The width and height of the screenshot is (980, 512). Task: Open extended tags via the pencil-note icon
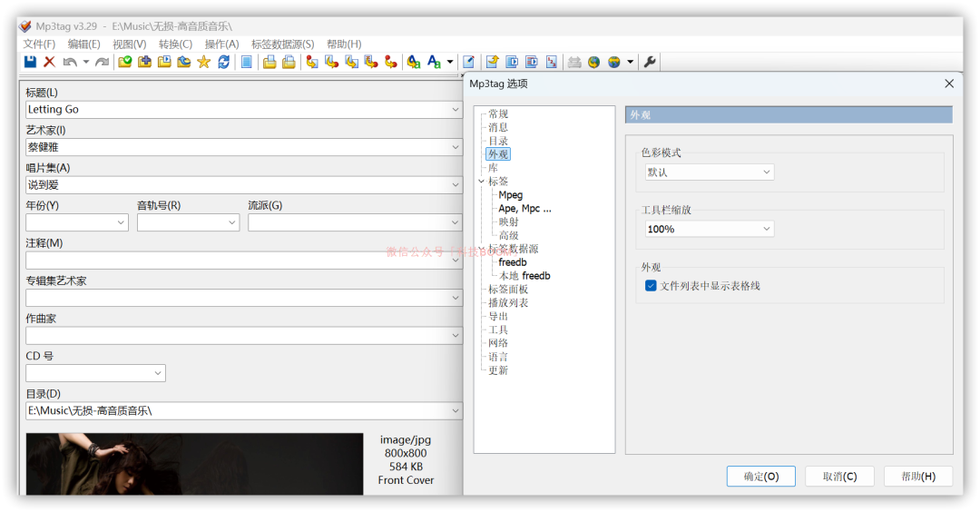coord(469,61)
